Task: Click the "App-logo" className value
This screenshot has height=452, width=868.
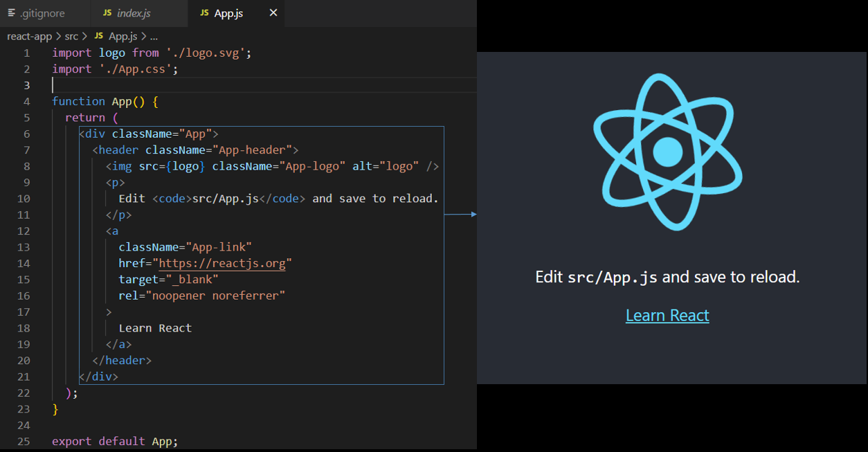Action: [311, 166]
